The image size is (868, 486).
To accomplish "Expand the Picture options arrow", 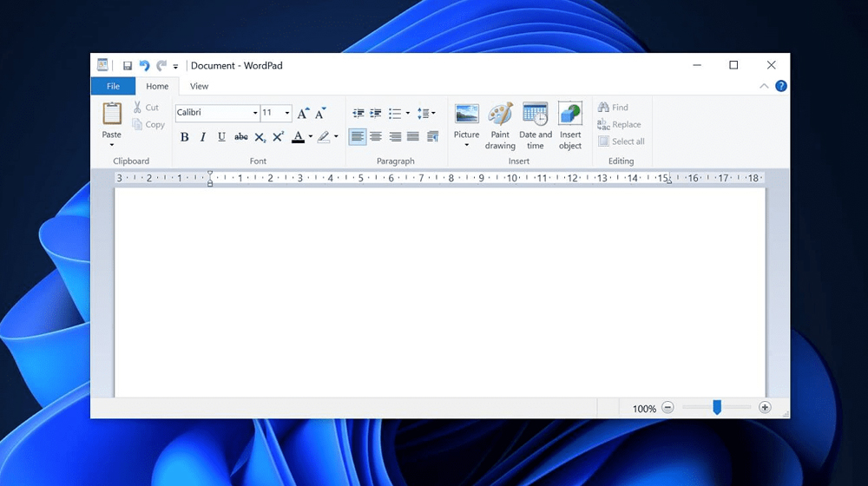I will pos(467,145).
